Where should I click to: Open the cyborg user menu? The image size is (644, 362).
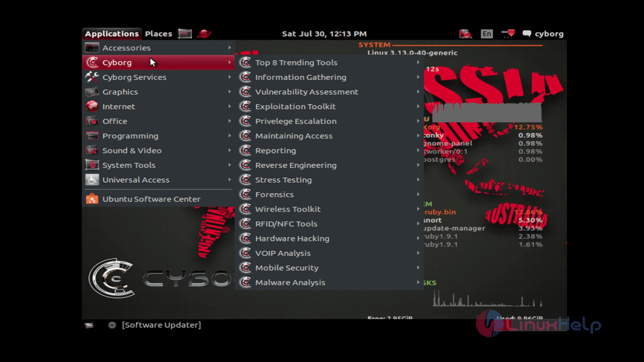[543, 34]
